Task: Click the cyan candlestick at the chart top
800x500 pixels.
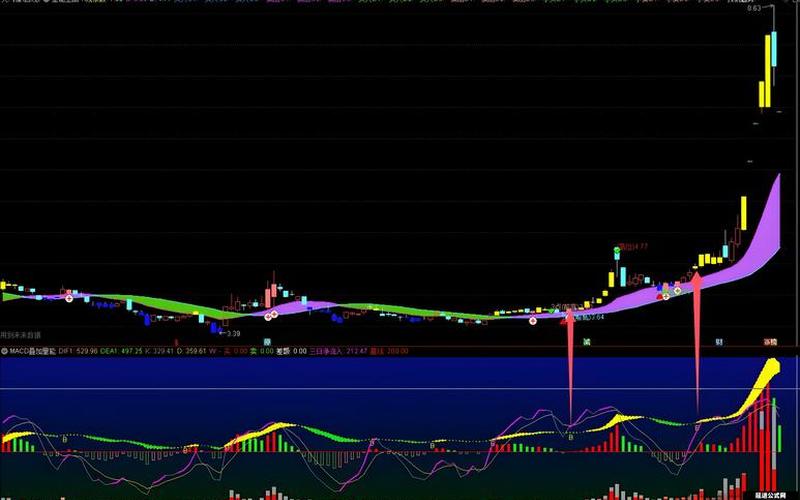Action: tap(773, 50)
